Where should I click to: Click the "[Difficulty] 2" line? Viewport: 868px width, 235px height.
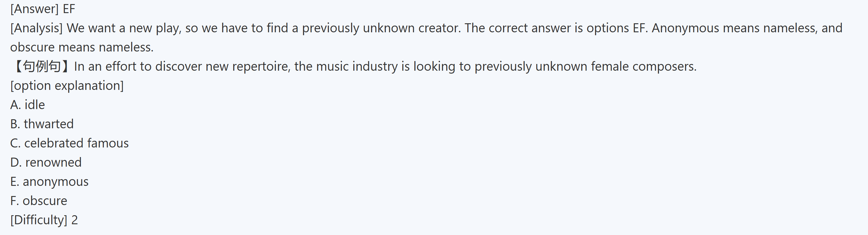pos(44,220)
